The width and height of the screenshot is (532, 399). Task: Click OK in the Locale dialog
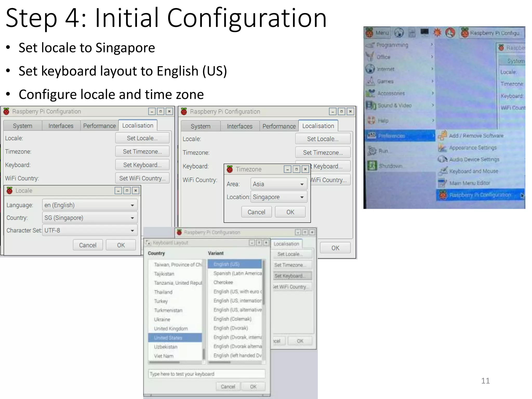click(x=121, y=245)
